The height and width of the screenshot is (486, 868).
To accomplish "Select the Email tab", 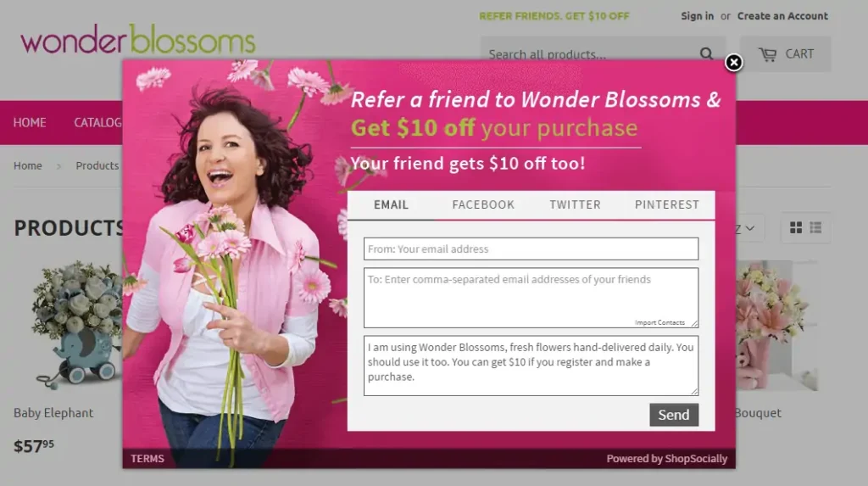I will click(x=391, y=205).
